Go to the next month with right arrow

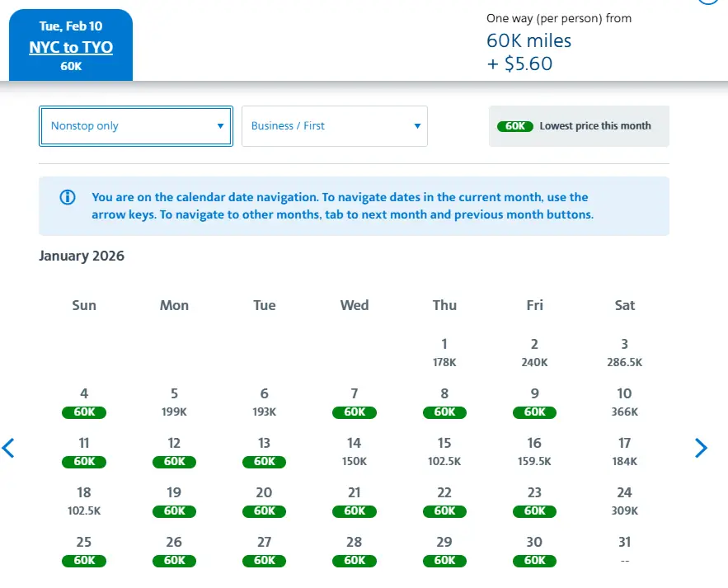point(701,448)
